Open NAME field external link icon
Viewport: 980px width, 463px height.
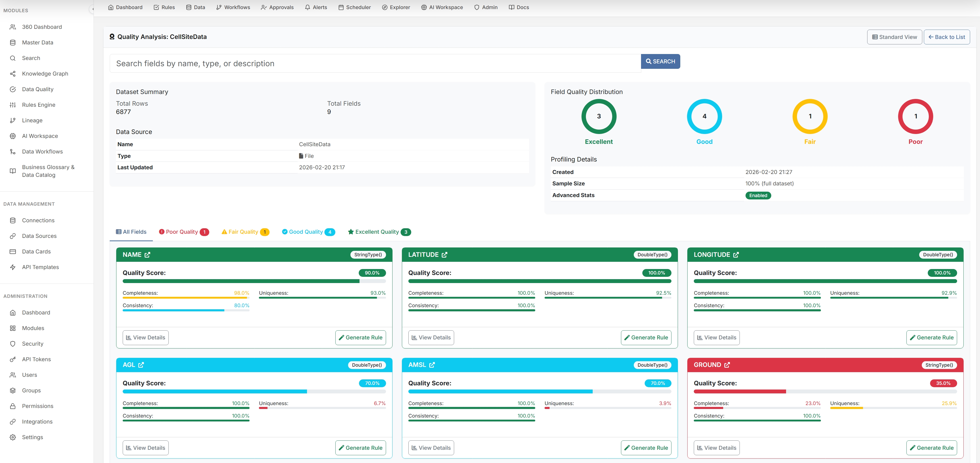coord(147,255)
